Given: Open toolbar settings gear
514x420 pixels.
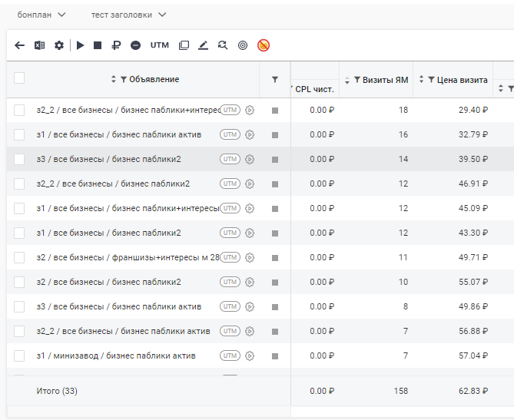Looking at the screenshot, I should coord(59,45).
